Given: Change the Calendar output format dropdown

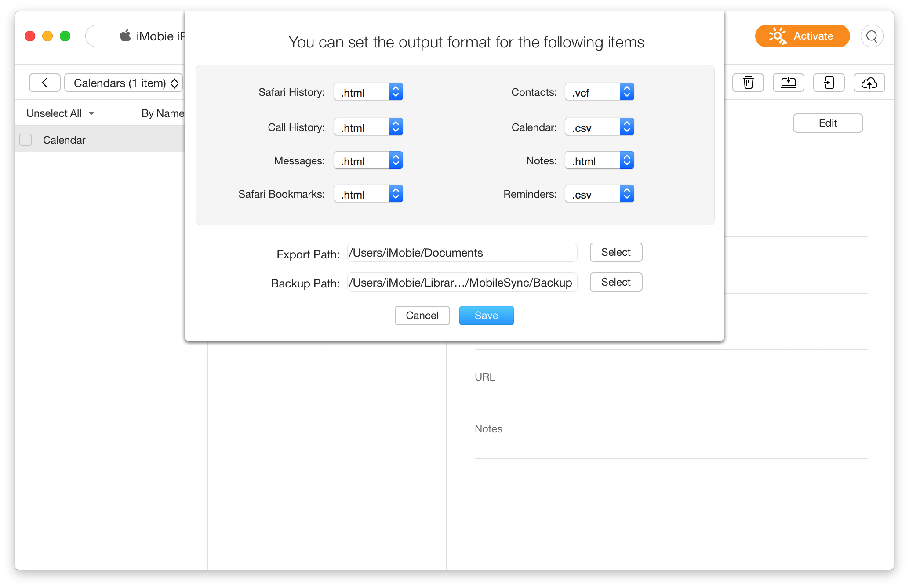Looking at the screenshot, I should [600, 127].
